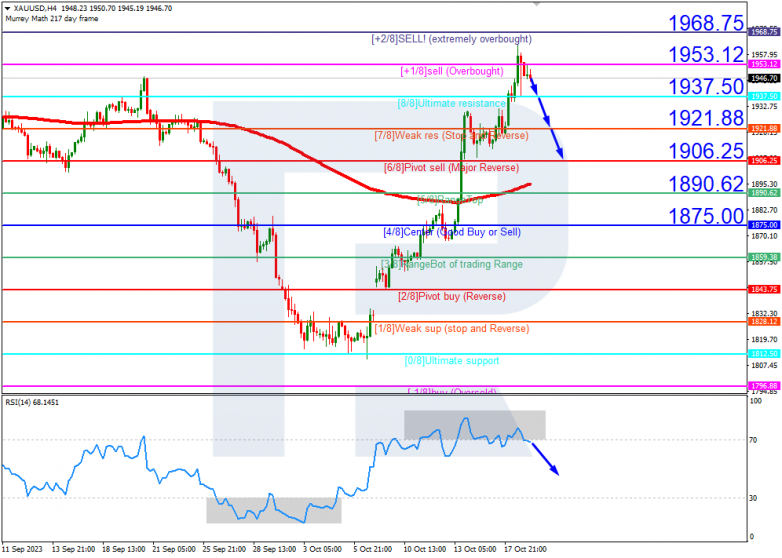Select the 13 Oct 05:00 time label
Screen dimensions: 782x558
coord(476,550)
